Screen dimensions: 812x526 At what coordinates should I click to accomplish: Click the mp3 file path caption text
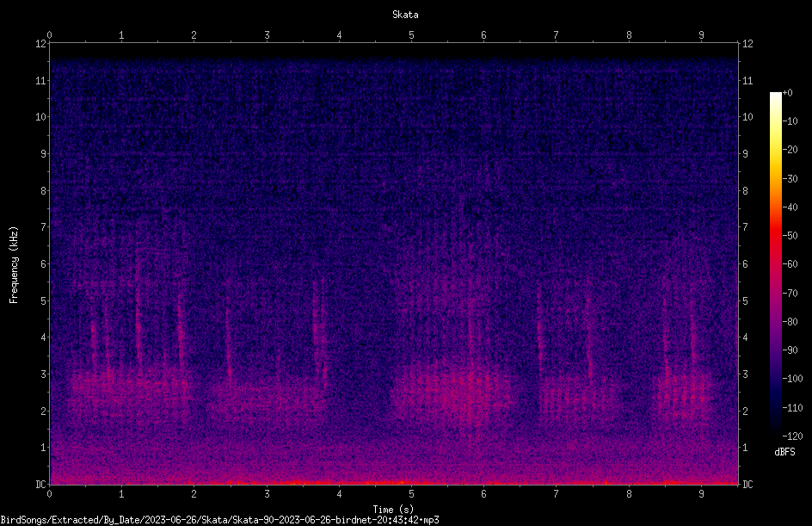pyautogui.click(x=219, y=520)
